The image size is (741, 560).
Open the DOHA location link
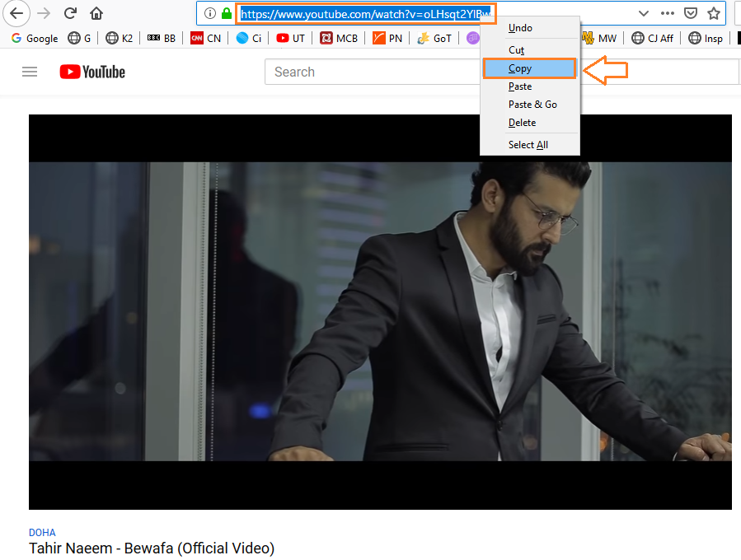[42, 533]
